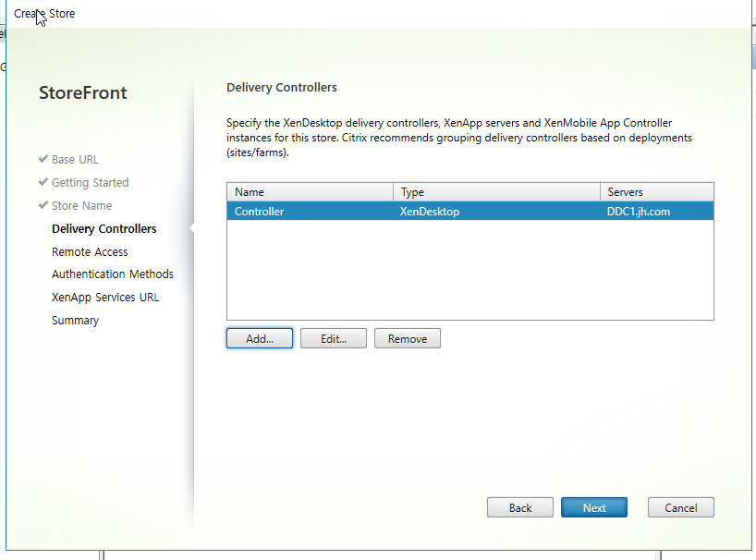
Task: Sort by the Type column header
Action: (x=496, y=192)
